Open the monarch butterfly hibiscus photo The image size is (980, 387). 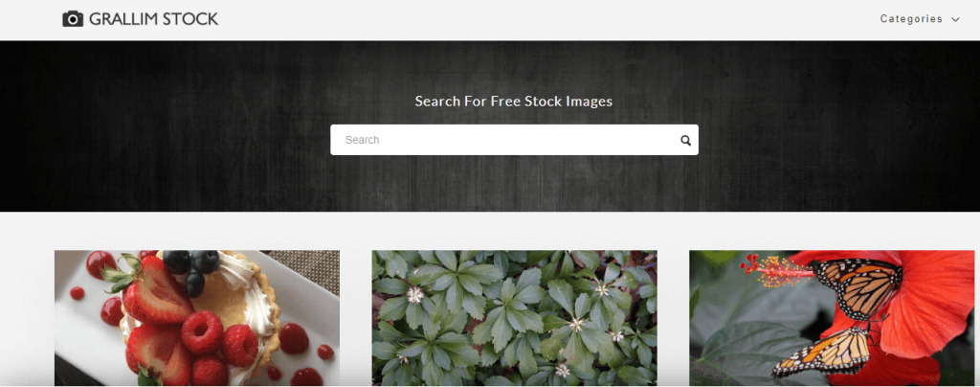[832, 318]
